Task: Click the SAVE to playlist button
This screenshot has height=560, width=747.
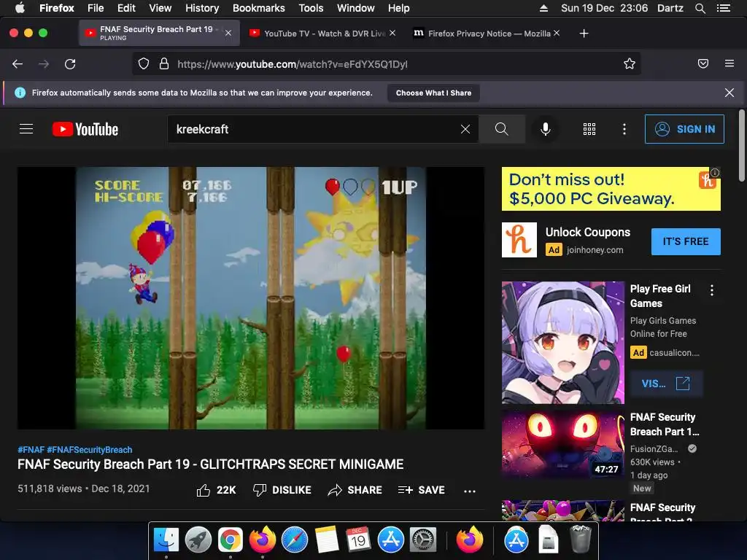Action: point(422,490)
